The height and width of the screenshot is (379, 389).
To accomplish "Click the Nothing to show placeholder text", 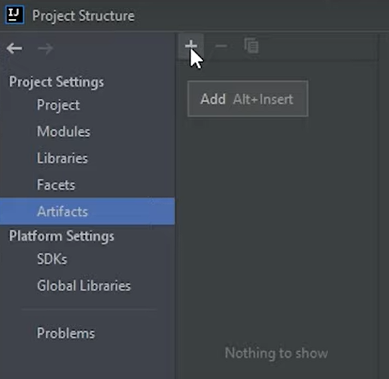I will tap(276, 353).
